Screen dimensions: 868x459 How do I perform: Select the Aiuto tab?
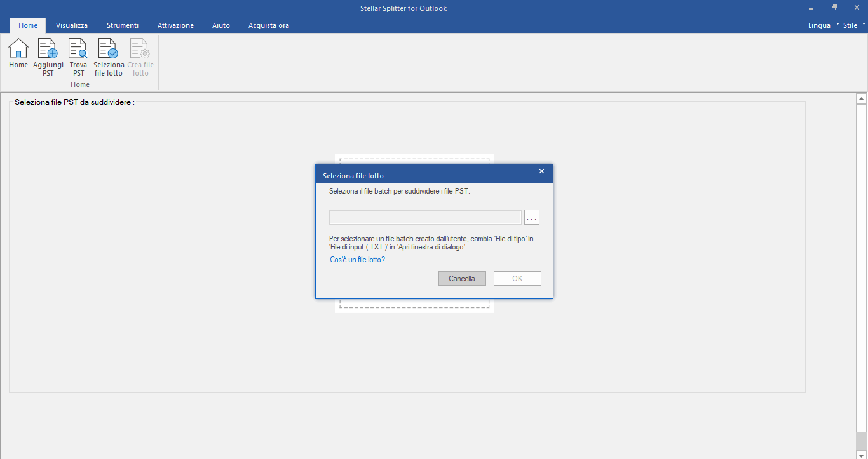coord(221,25)
